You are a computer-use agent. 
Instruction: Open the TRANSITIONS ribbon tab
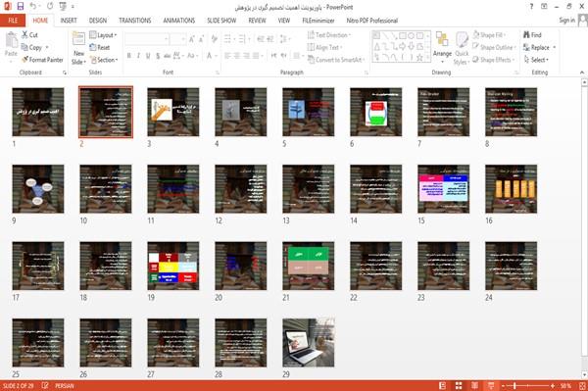[135, 21]
